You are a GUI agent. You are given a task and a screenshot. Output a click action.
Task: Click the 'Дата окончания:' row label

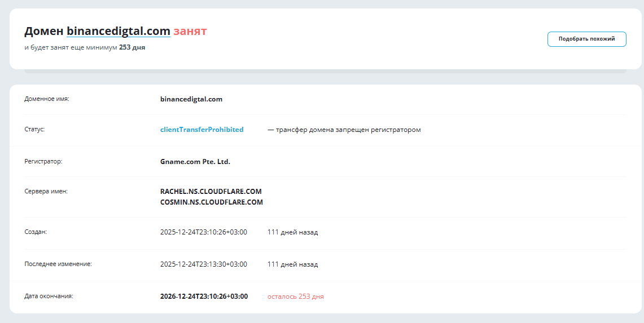[x=49, y=296]
